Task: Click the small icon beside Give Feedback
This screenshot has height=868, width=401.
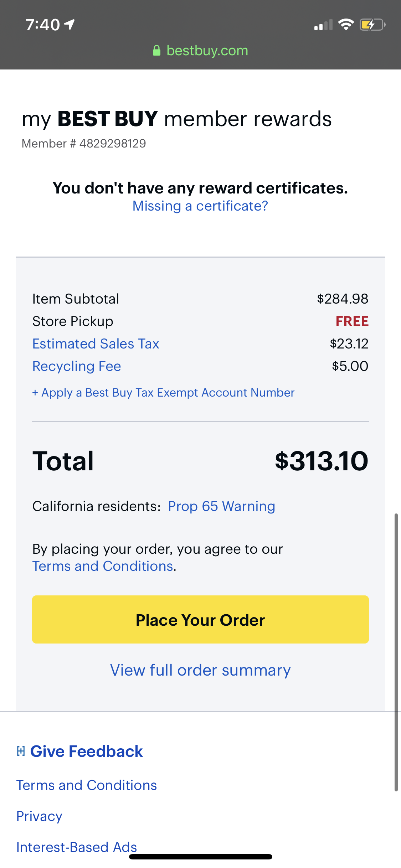Action: point(21,751)
